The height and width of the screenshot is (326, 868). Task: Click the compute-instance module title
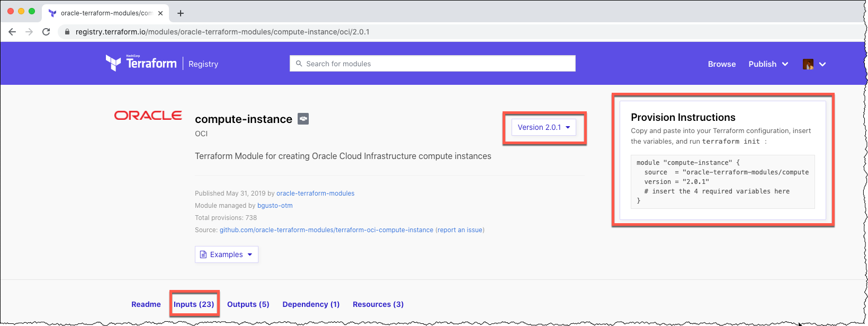[244, 119]
